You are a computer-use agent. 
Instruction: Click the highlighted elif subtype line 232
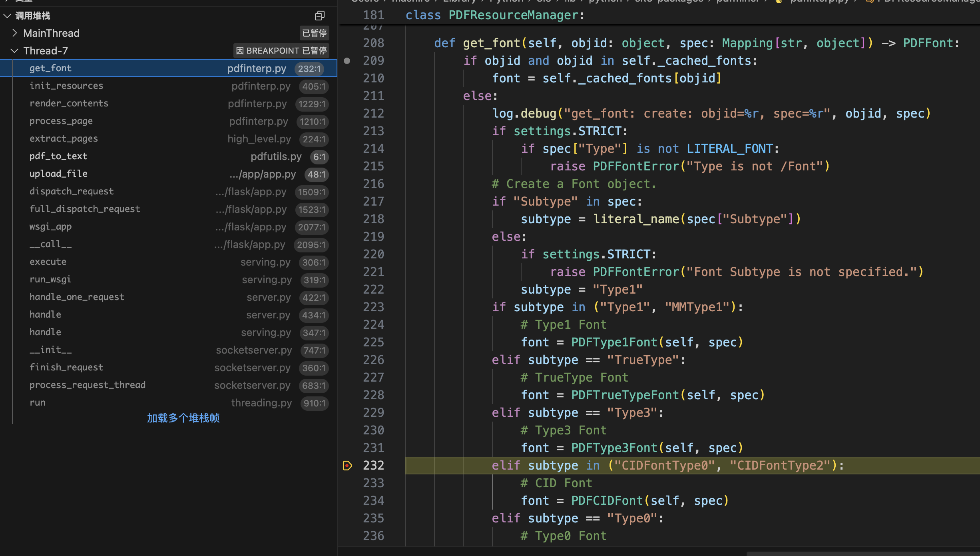point(693,466)
